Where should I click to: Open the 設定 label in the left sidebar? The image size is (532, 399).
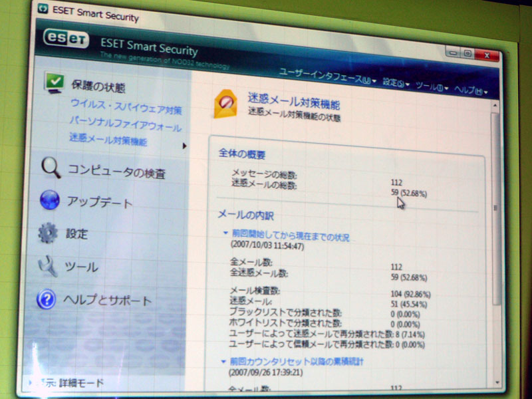[76, 234]
